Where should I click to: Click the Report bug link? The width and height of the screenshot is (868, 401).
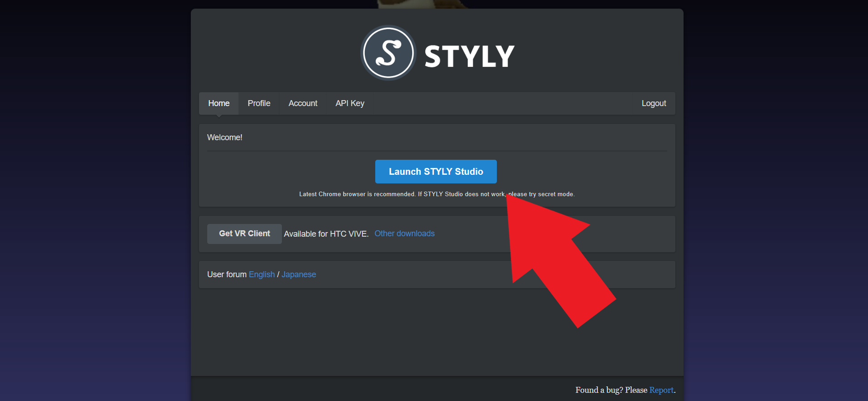pos(661,390)
